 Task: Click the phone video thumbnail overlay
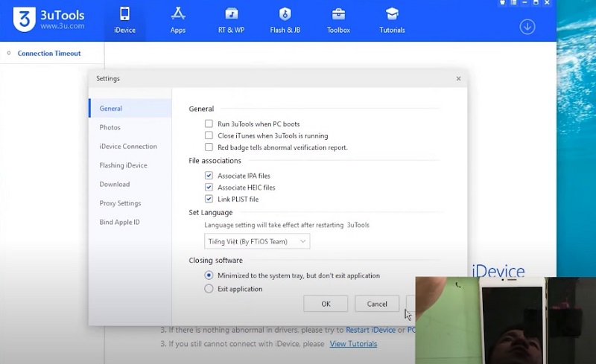pos(506,320)
